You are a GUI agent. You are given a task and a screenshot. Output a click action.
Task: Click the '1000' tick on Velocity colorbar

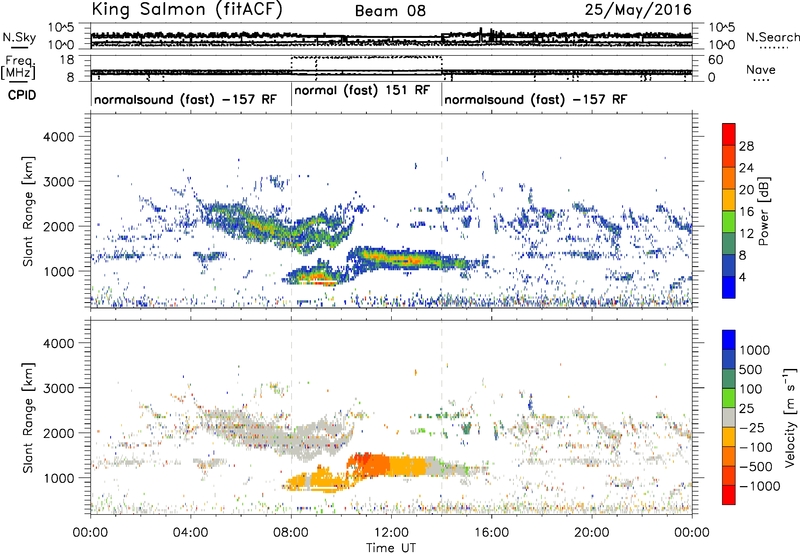pyautogui.click(x=755, y=350)
